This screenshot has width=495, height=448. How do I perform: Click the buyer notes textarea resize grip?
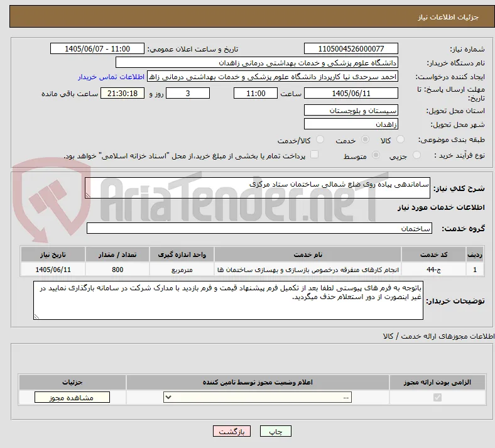pyautogui.click(x=36, y=316)
